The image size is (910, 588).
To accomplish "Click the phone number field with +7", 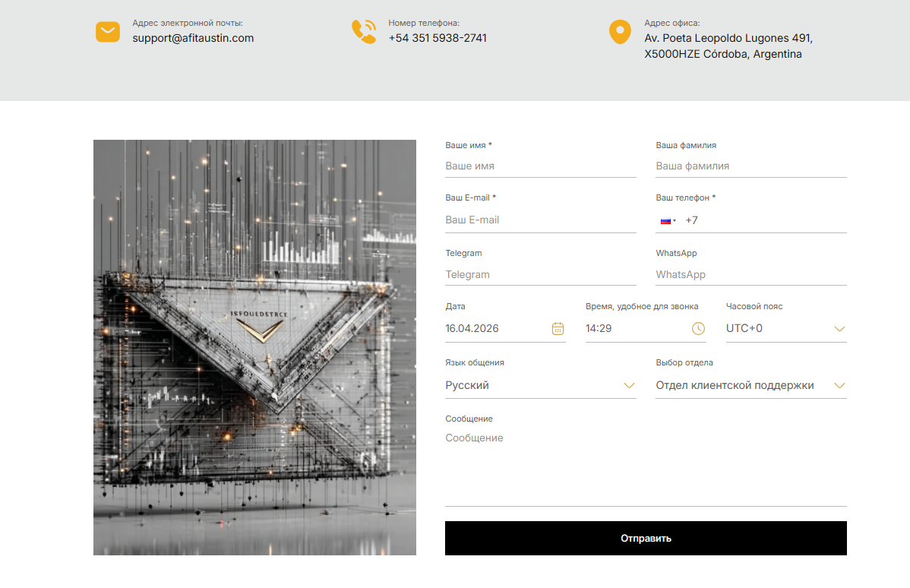I will pyautogui.click(x=763, y=220).
